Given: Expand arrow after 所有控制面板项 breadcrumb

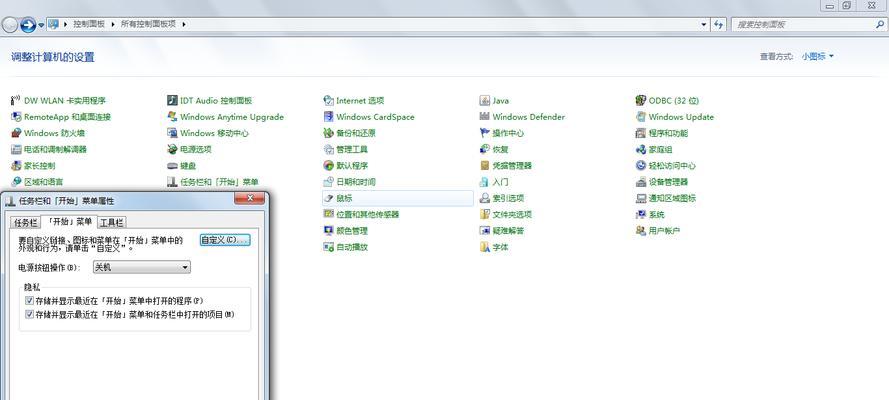Looking at the screenshot, I should pyautogui.click(x=184, y=24).
